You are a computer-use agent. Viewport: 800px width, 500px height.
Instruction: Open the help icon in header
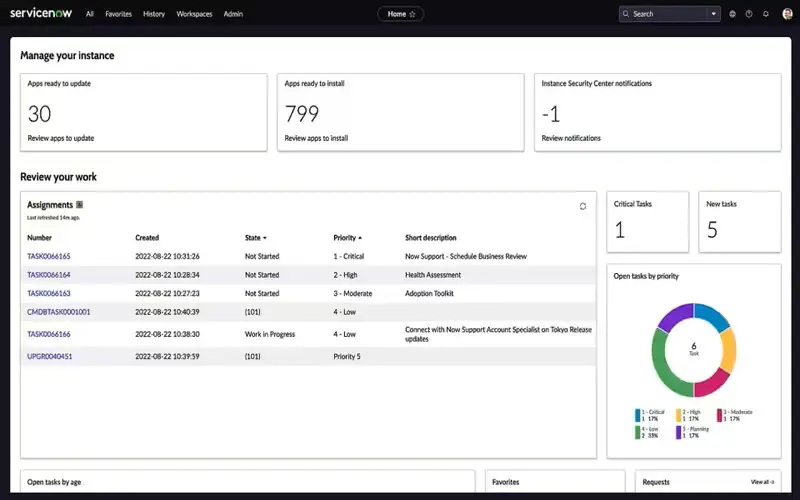[749, 14]
